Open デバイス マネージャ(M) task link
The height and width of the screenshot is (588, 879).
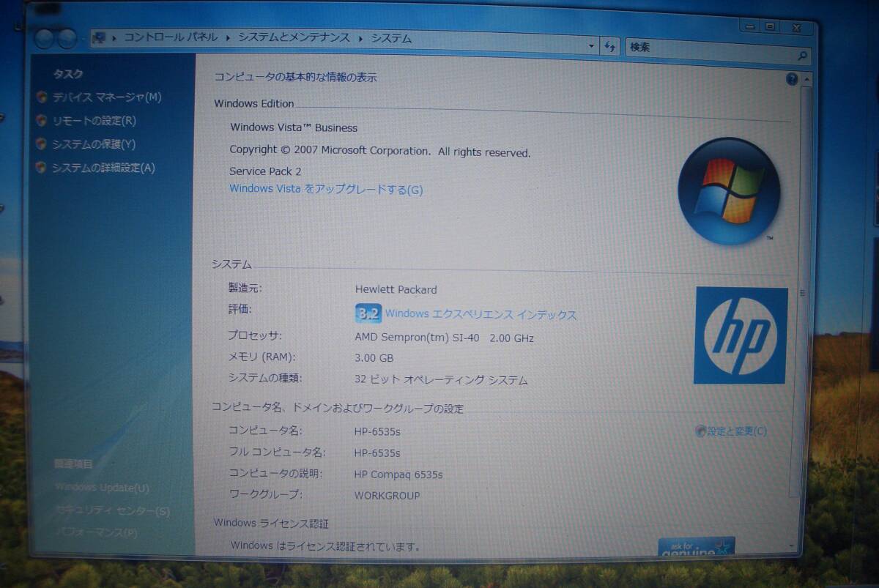(107, 97)
